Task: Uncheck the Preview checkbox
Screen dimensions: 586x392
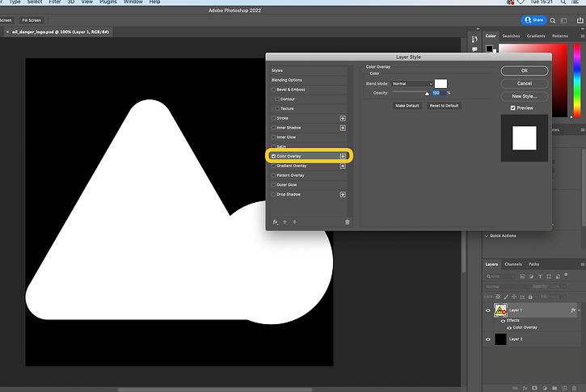Action: (x=512, y=108)
